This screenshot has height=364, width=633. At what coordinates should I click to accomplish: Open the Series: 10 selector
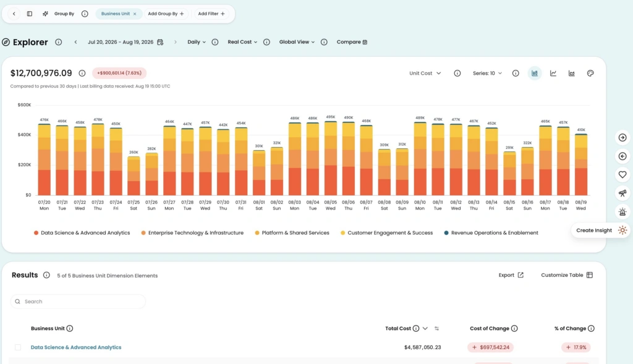coord(487,74)
